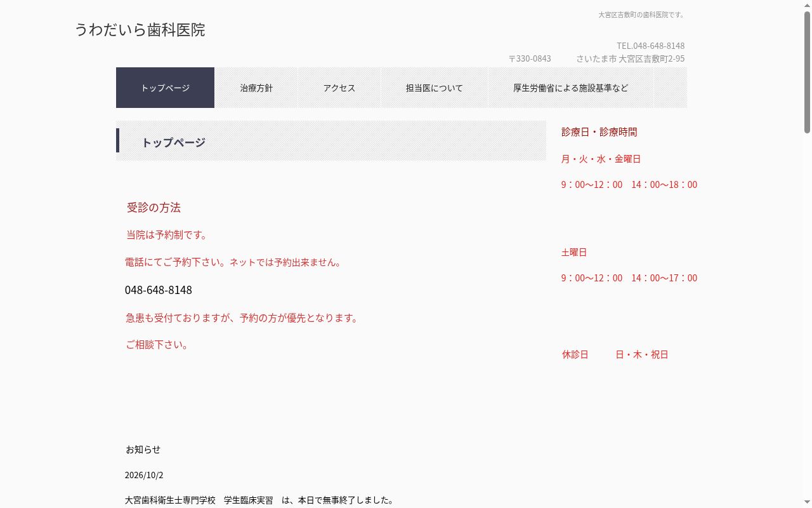Open the トップページ navigation tab
The height and width of the screenshot is (508, 812).
coord(165,88)
